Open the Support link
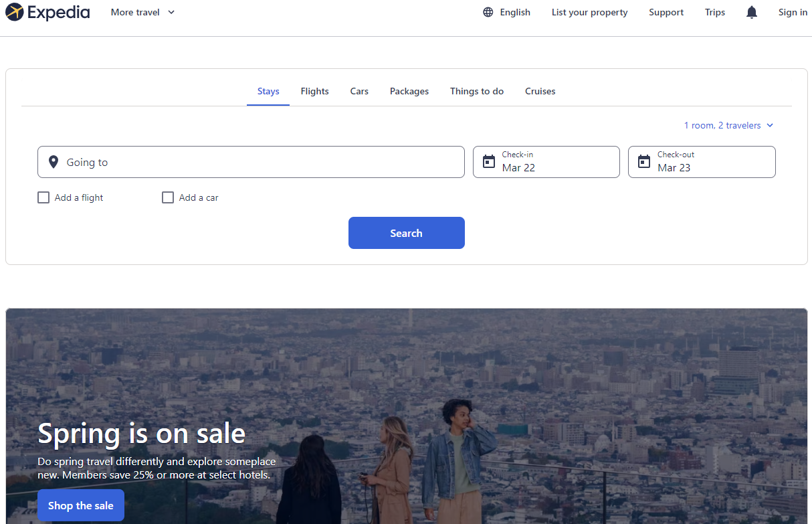This screenshot has height=524, width=812. (666, 12)
